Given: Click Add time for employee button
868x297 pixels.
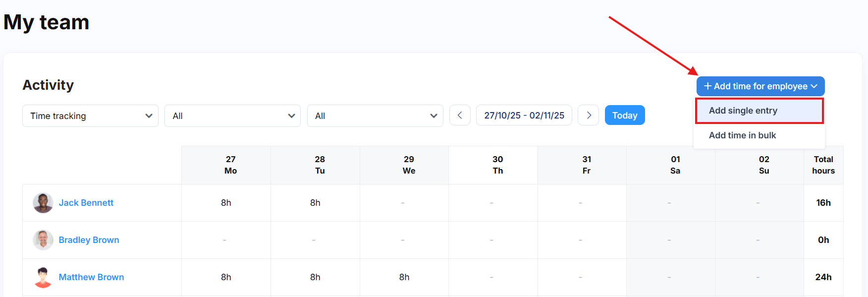Looking at the screenshot, I should 760,86.
